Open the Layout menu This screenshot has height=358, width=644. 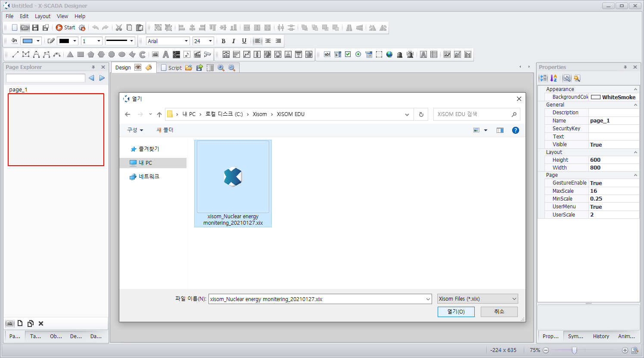(x=43, y=16)
